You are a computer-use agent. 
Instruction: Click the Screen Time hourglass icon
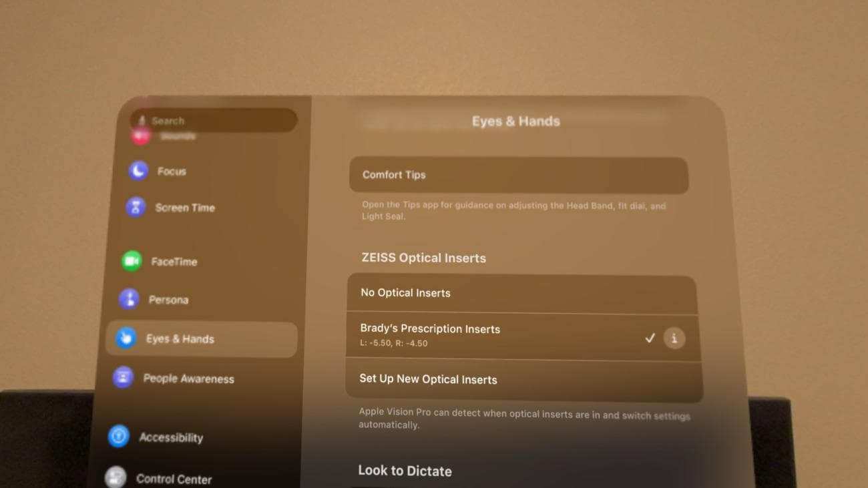pyautogui.click(x=136, y=207)
